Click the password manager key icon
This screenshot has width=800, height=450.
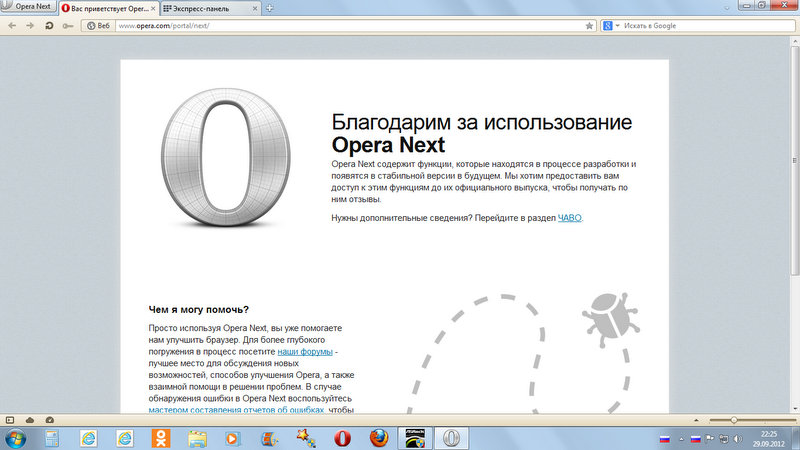click(67, 26)
